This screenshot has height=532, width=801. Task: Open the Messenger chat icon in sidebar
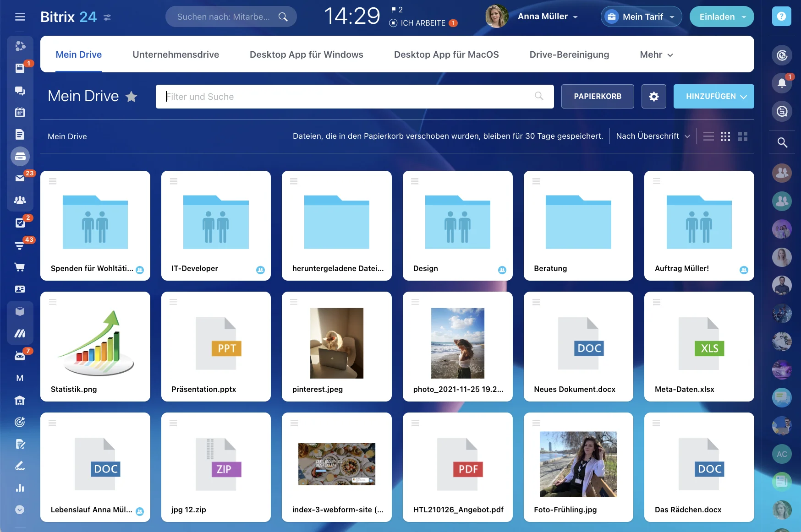tap(20, 90)
